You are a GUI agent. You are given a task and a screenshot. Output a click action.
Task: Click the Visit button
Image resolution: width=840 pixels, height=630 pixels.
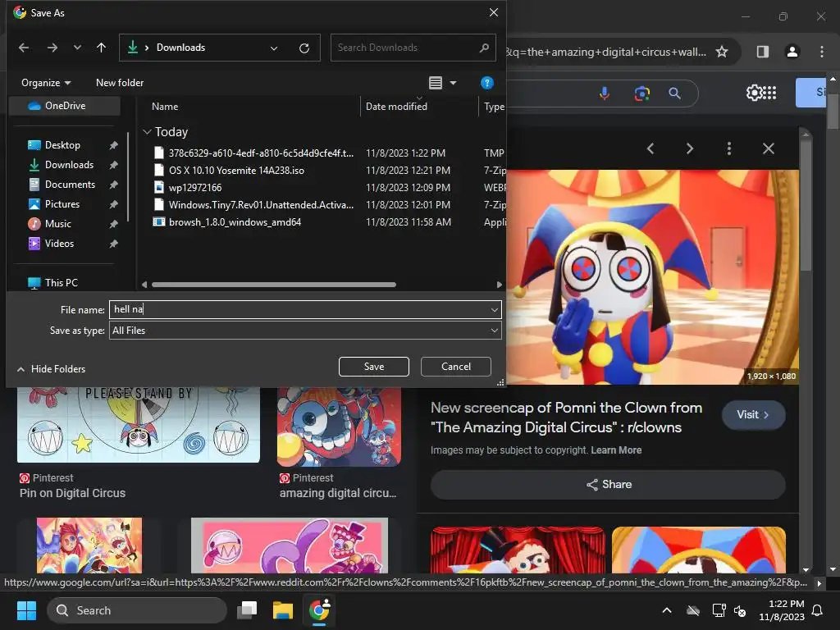pyautogui.click(x=753, y=414)
